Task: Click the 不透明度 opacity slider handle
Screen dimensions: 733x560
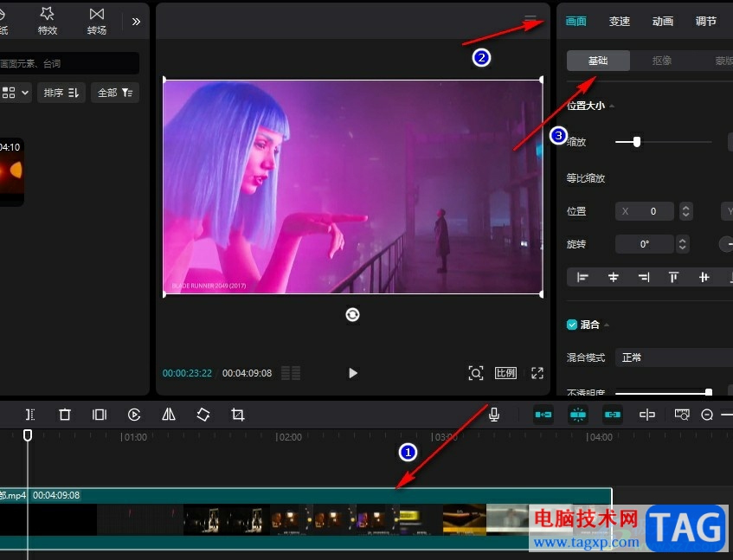Action: click(x=709, y=392)
